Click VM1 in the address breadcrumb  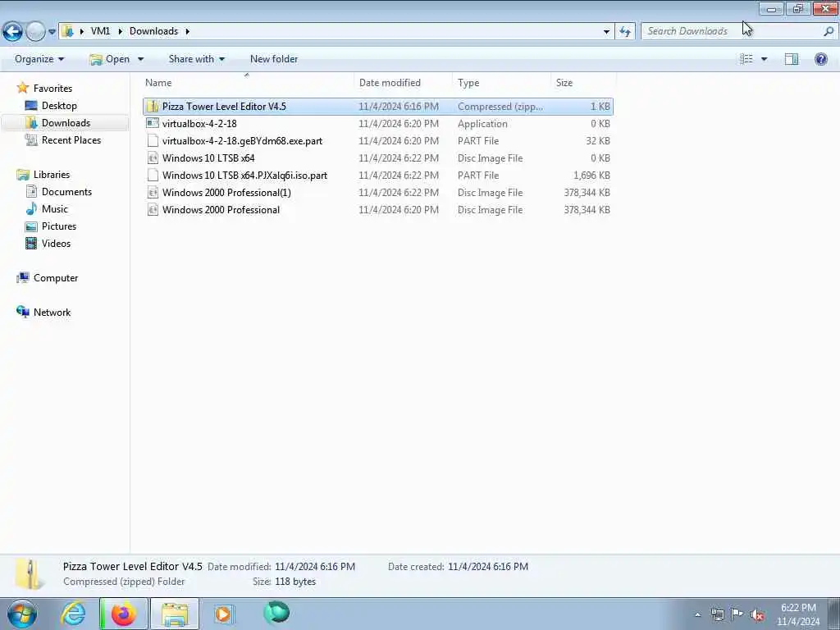pyautogui.click(x=100, y=31)
